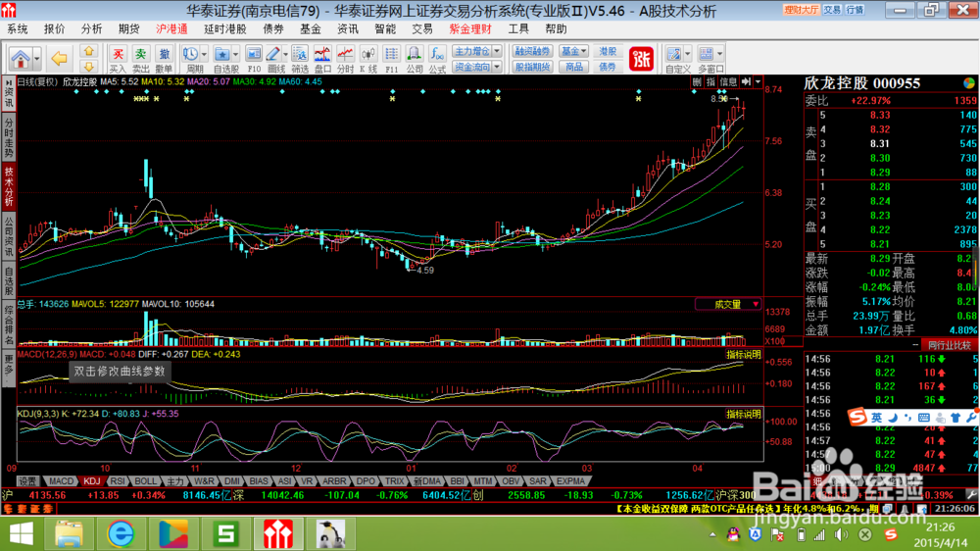The image size is (980, 551).
Task: Click the 同行业比较 button
Action: pos(949,345)
